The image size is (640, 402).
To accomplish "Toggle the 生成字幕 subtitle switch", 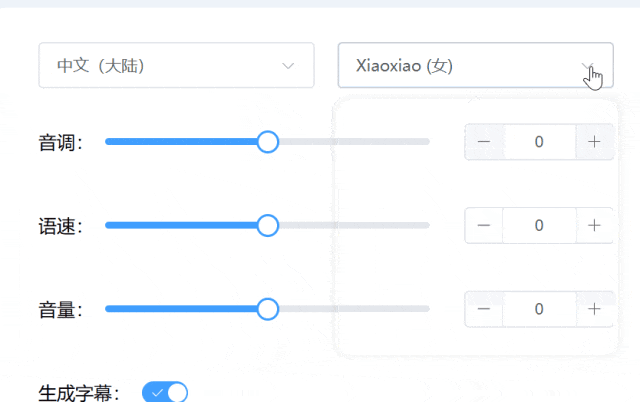I will 165,393.
